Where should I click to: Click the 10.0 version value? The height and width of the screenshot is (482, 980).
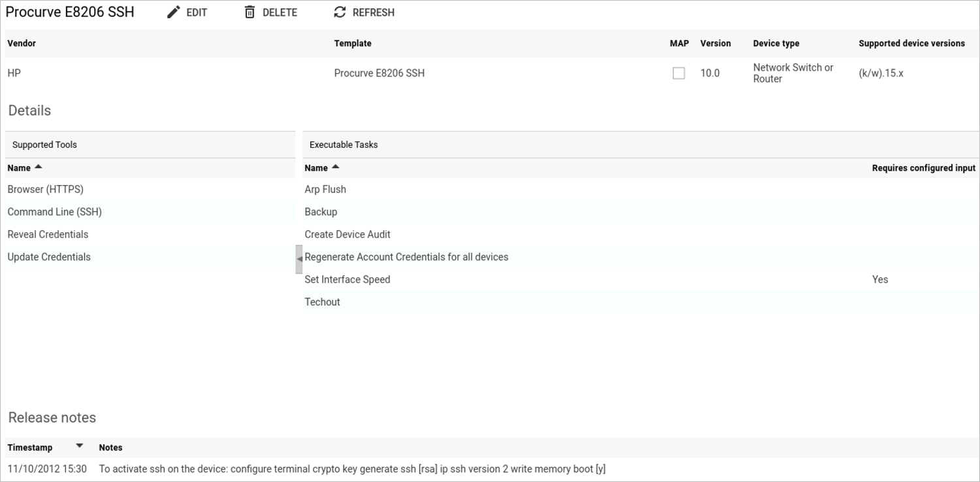(710, 73)
